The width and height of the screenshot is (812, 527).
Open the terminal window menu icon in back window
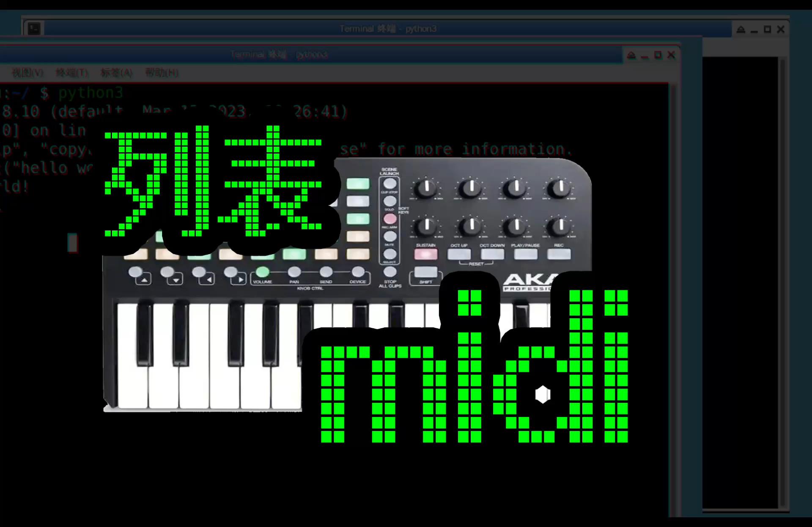[x=34, y=29]
